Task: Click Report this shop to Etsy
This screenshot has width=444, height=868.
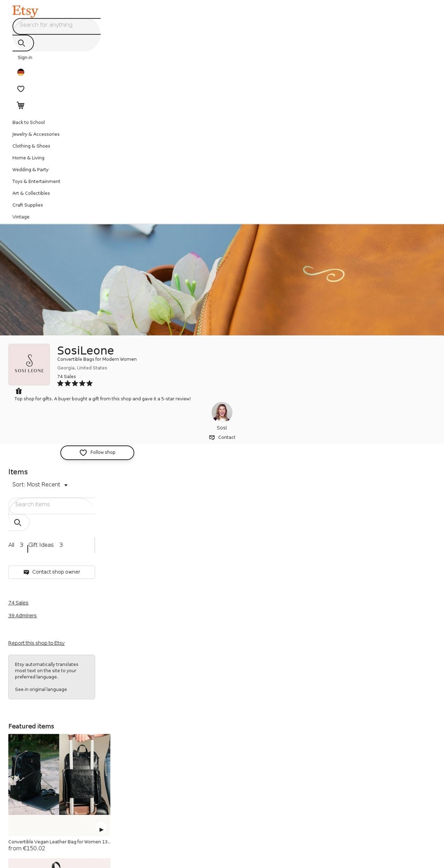Action: pos(37,643)
